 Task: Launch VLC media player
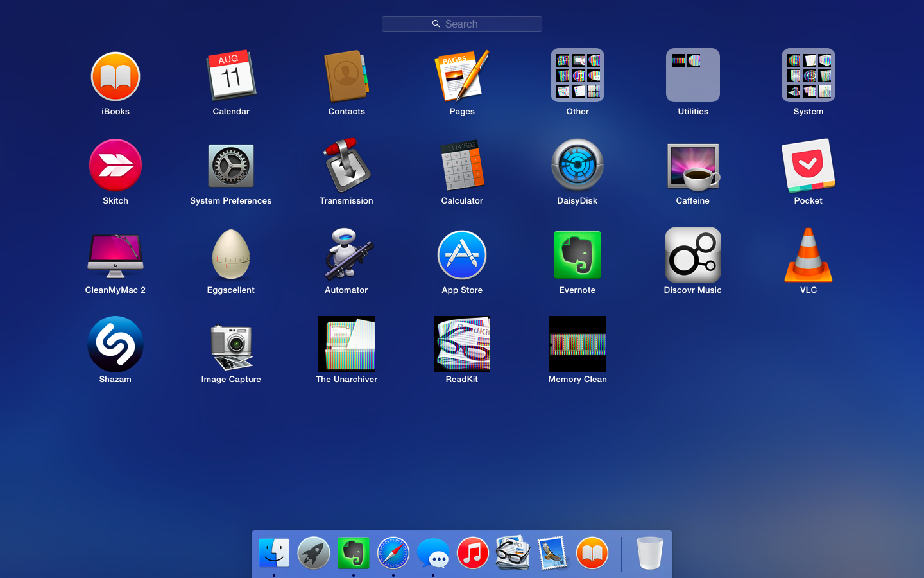pos(809,255)
